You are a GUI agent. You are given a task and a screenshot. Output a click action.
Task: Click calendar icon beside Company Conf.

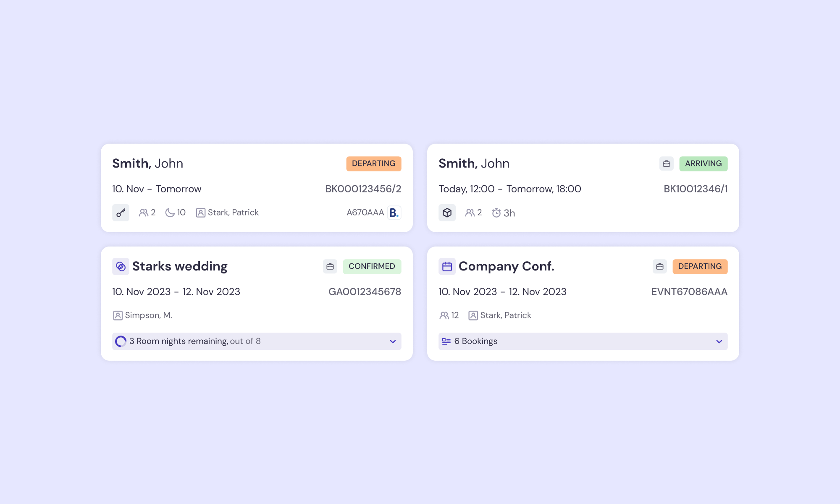coord(447,267)
